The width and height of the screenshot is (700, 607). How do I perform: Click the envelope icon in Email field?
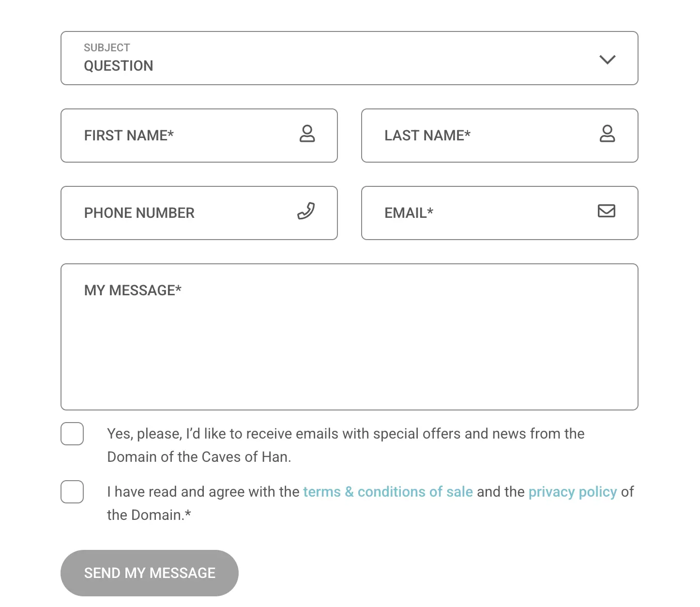pyautogui.click(x=606, y=211)
